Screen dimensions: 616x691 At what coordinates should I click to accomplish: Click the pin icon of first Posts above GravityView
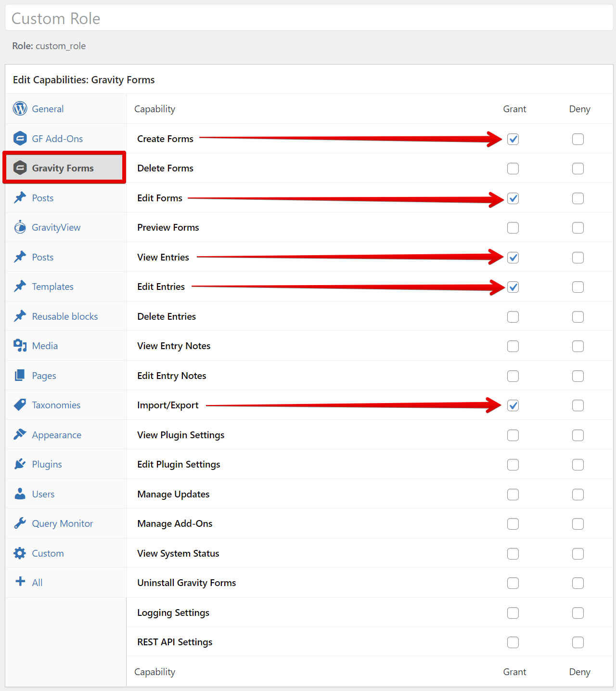20,198
